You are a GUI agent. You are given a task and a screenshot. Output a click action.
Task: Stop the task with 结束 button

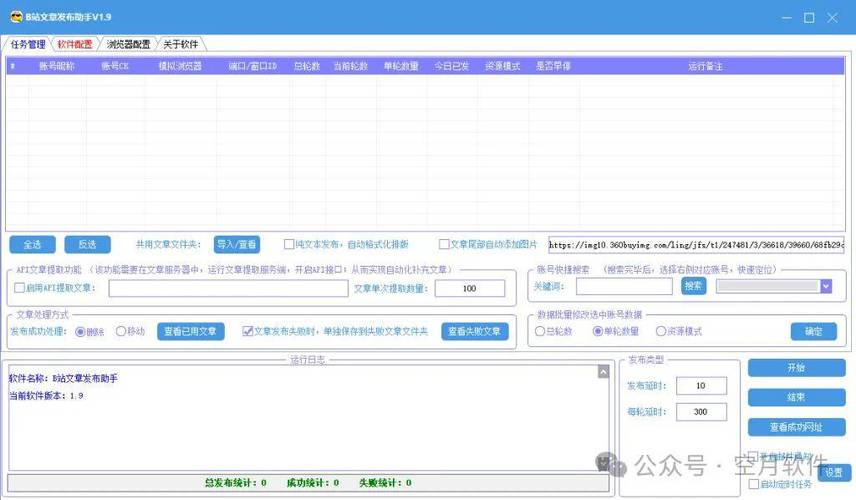796,397
